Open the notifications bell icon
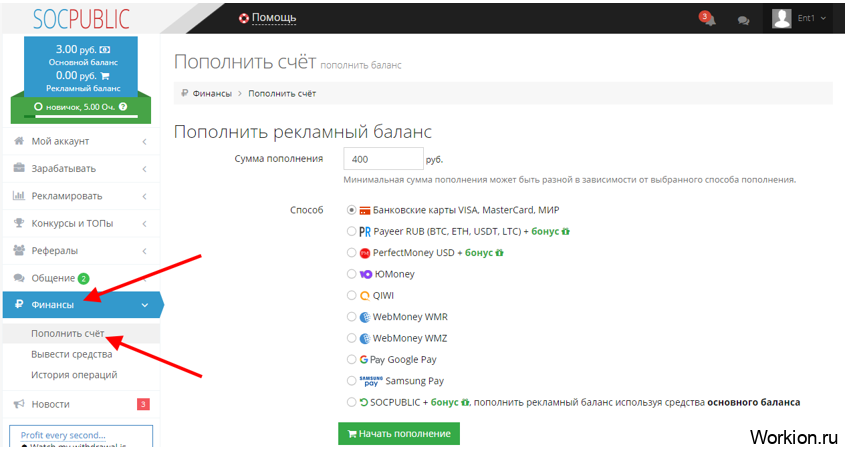The image size is (847, 452). pos(708,19)
